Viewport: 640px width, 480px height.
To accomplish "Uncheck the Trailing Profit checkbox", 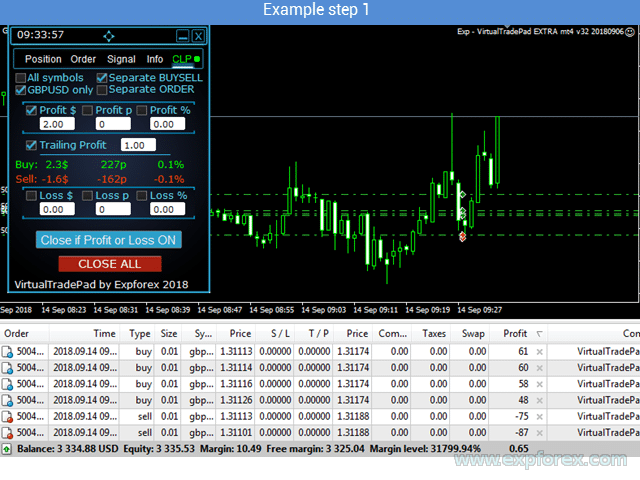I will (31, 145).
